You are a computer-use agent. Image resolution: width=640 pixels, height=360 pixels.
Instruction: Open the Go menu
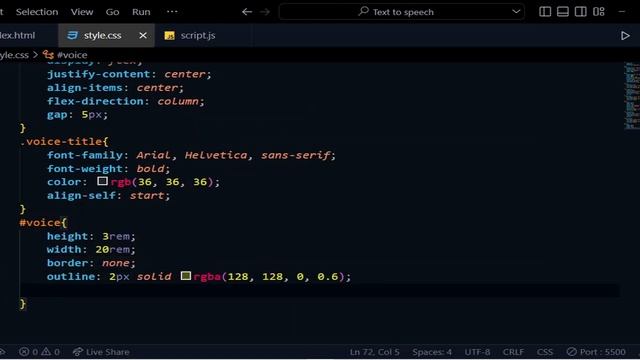click(x=112, y=12)
